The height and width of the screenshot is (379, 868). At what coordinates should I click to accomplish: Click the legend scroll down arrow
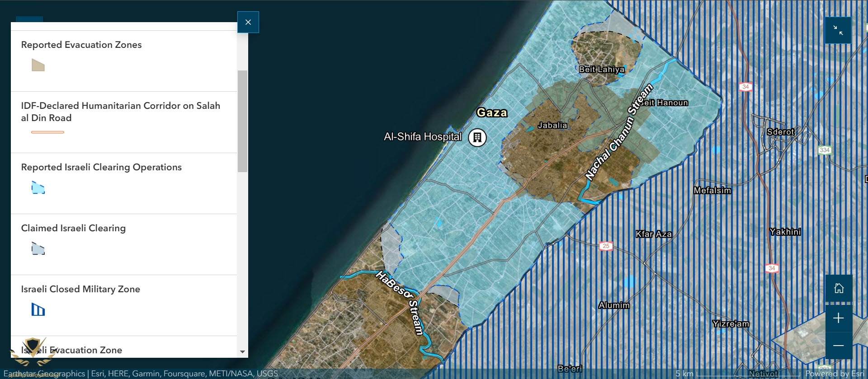click(x=242, y=351)
